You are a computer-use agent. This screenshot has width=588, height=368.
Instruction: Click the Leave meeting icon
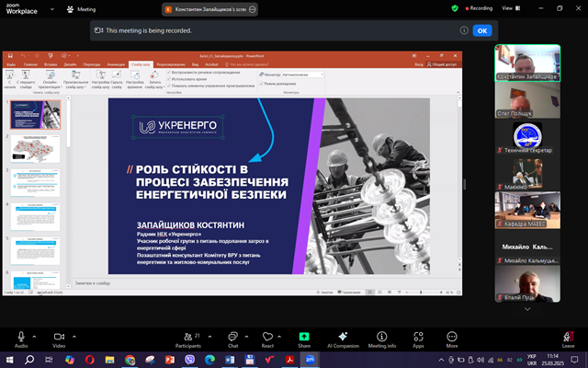click(568, 337)
